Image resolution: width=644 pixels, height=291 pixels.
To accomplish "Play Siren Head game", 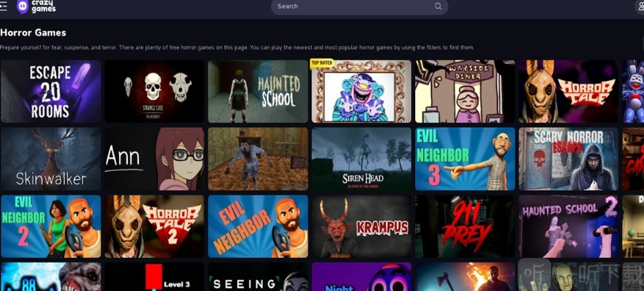I will (x=361, y=159).
